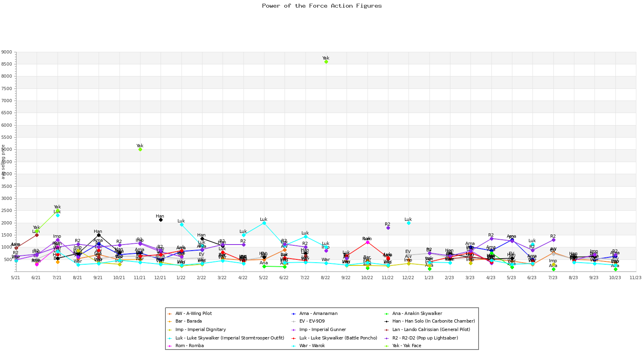The height and width of the screenshot is (362, 644).
Task: Click the 9/21 x-axis label
Action: coord(98,278)
